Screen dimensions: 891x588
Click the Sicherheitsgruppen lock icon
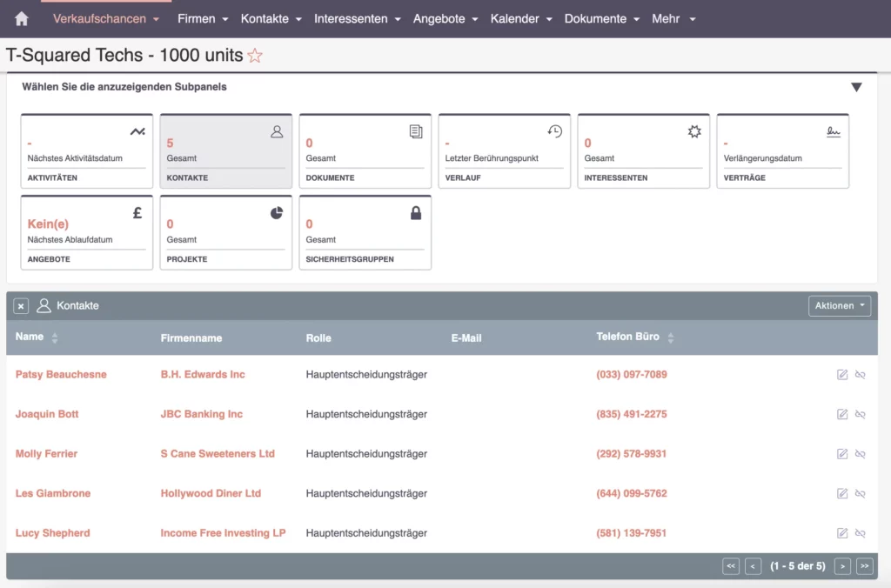tap(416, 213)
